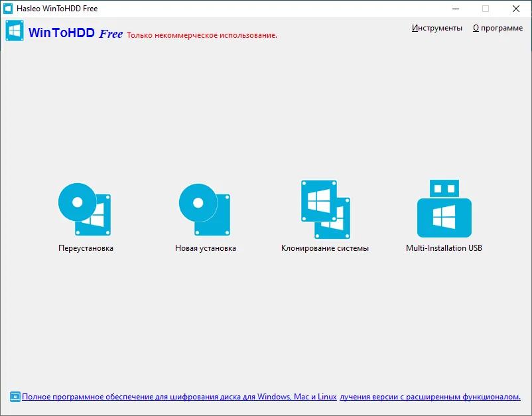Click the red non-commercial use notice
The image size is (532, 416).
point(202,35)
